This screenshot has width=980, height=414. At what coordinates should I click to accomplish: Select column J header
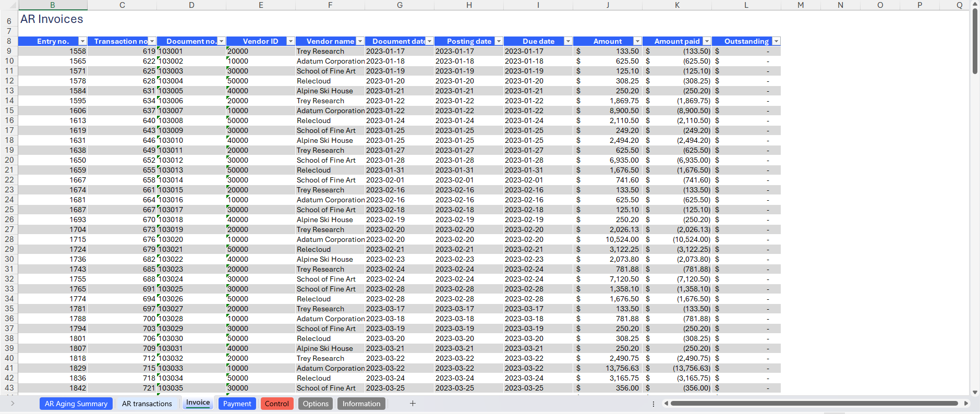[608, 5]
